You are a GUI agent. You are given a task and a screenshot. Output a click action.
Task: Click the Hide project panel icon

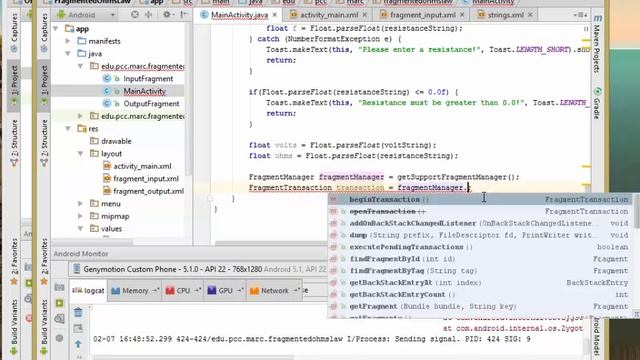click(184, 15)
